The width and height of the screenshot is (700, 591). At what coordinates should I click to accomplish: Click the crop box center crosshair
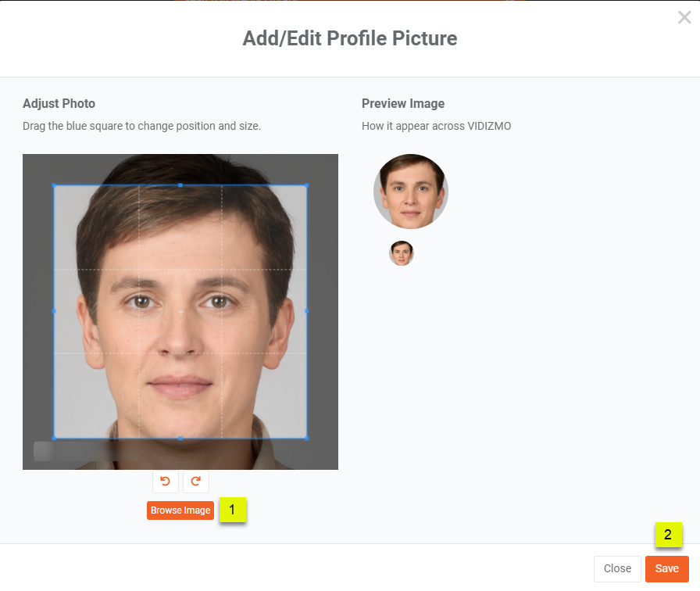coord(180,311)
